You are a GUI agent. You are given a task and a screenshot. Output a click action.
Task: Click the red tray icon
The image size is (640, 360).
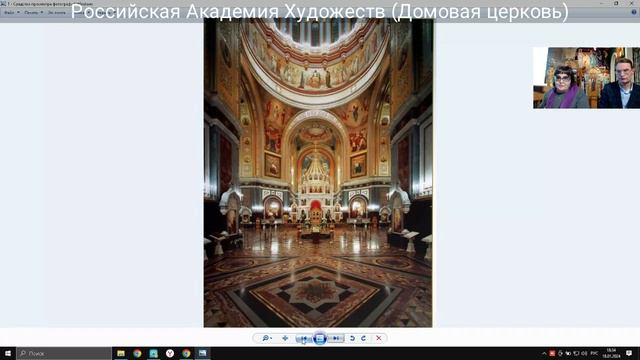[x=552, y=353]
